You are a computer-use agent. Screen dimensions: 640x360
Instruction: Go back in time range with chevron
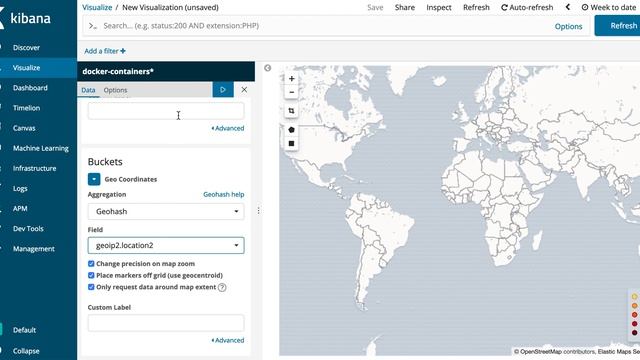click(568, 7)
